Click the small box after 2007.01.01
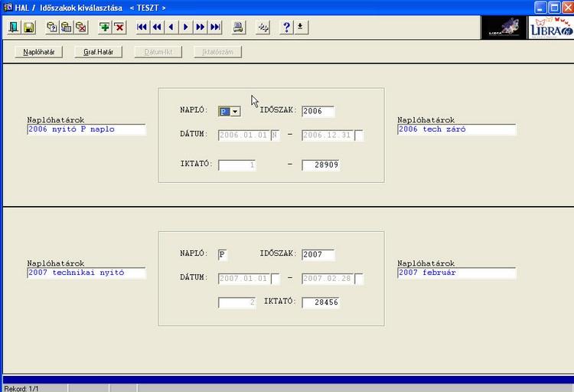This screenshot has height=392, width=574. point(276,279)
